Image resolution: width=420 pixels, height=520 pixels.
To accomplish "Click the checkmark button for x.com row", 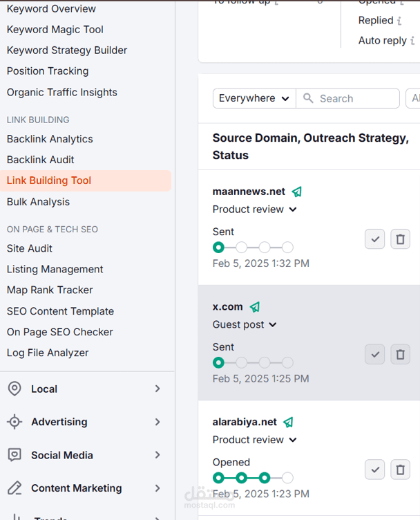I will pos(375,355).
